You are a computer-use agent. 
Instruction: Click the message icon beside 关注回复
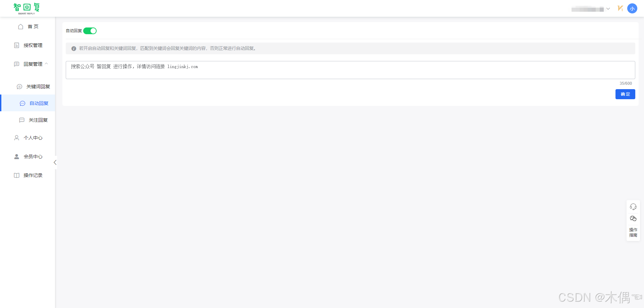coord(22,120)
